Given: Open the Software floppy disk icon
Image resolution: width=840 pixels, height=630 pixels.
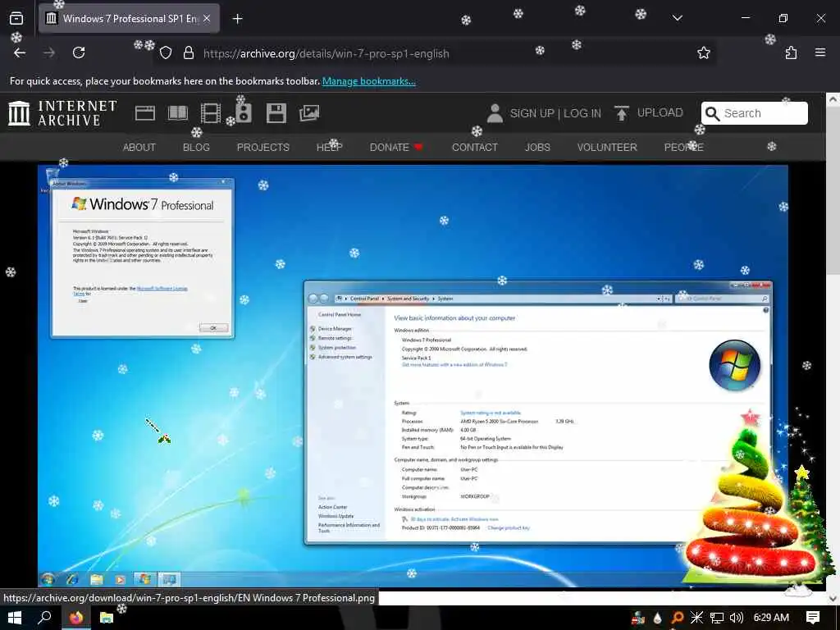Looking at the screenshot, I should click(276, 113).
